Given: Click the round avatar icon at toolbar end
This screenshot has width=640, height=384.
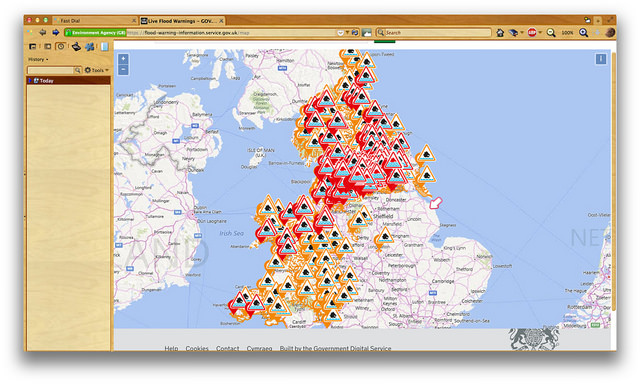Looking at the screenshot, I should point(610,33).
